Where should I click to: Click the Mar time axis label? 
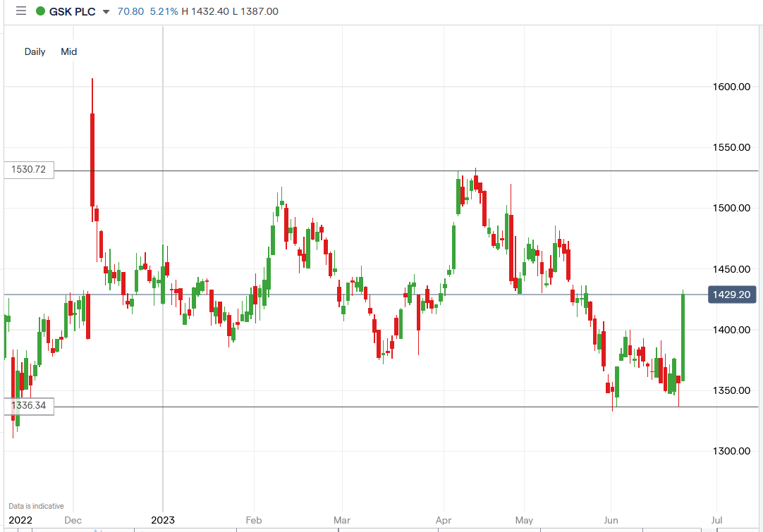tap(341, 520)
